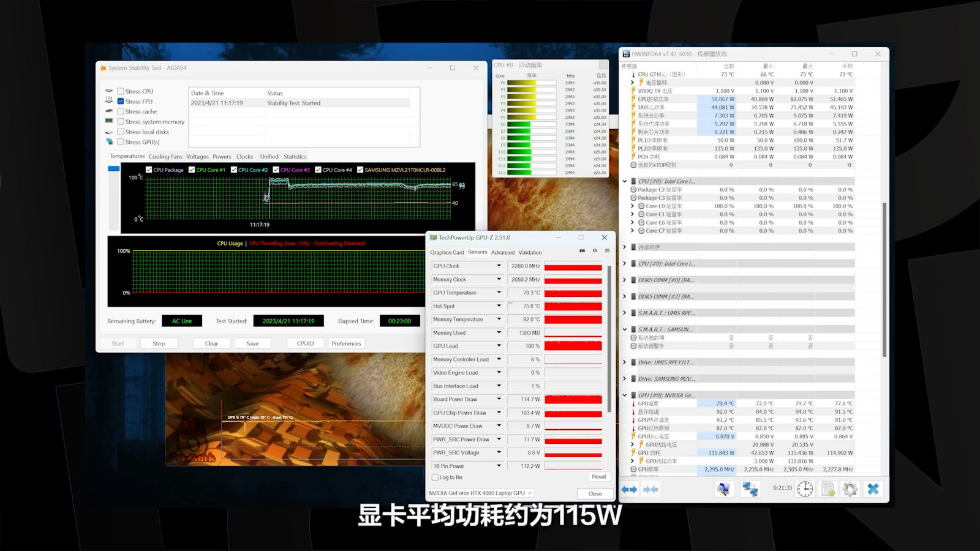The height and width of the screenshot is (551, 980).
Task: Open the GPU Clock sensor dropdown
Action: tap(499, 266)
